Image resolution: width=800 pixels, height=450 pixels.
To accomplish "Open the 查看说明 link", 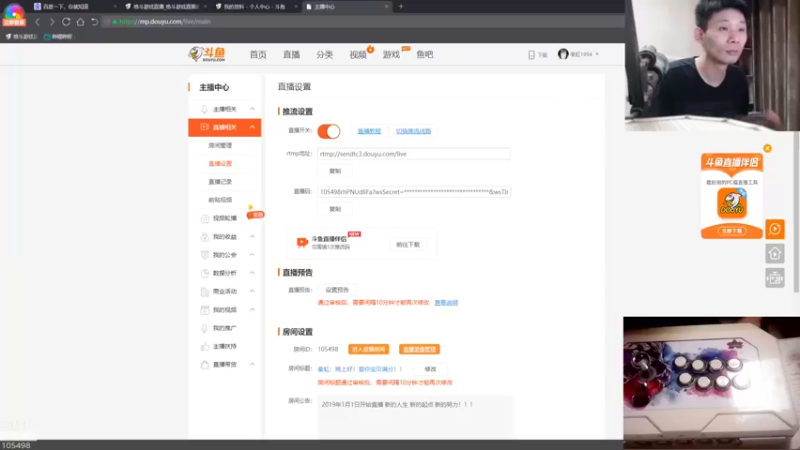I will pyautogui.click(x=446, y=303).
